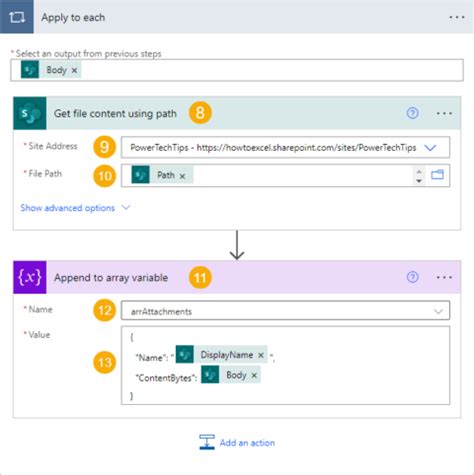This screenshot has height=475, width=474.
Task: Open ellipsis menu of Get file content action
Action: coord(444,114)
